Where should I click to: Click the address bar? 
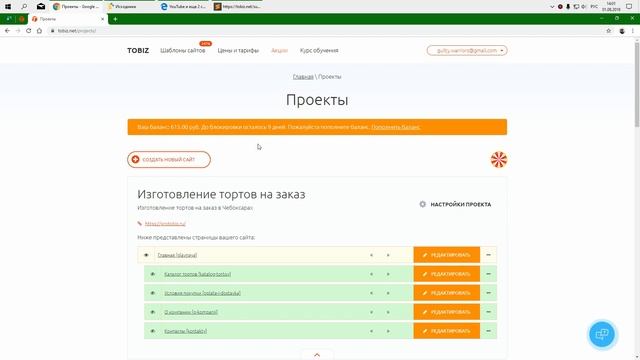[x=327, y=31]
